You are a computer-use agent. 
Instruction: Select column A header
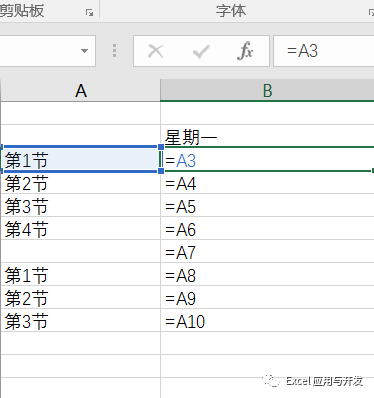pyautogui.click(x=80, y=90)
